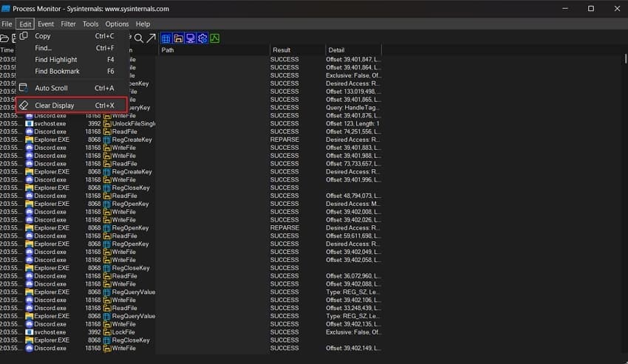
Task: Close the Edit menu
Action: click(x=25, y=24)
